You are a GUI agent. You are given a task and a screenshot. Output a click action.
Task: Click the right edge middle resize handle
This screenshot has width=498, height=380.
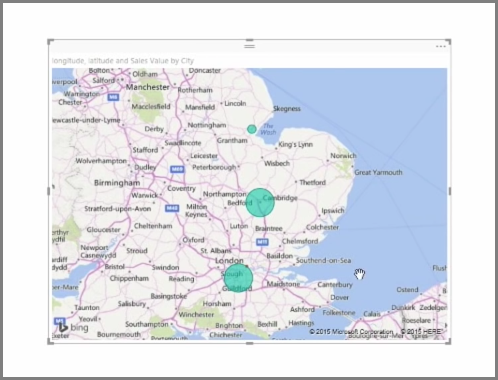450,191
